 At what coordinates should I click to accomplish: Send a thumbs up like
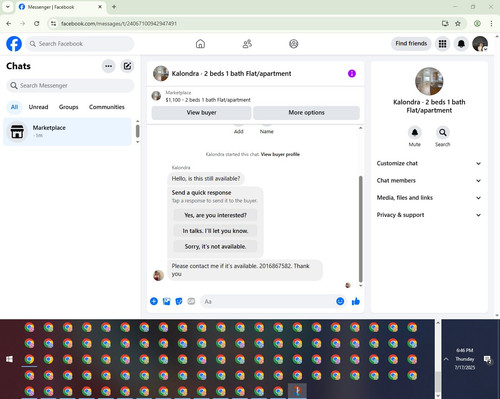[x=356, y=301]
